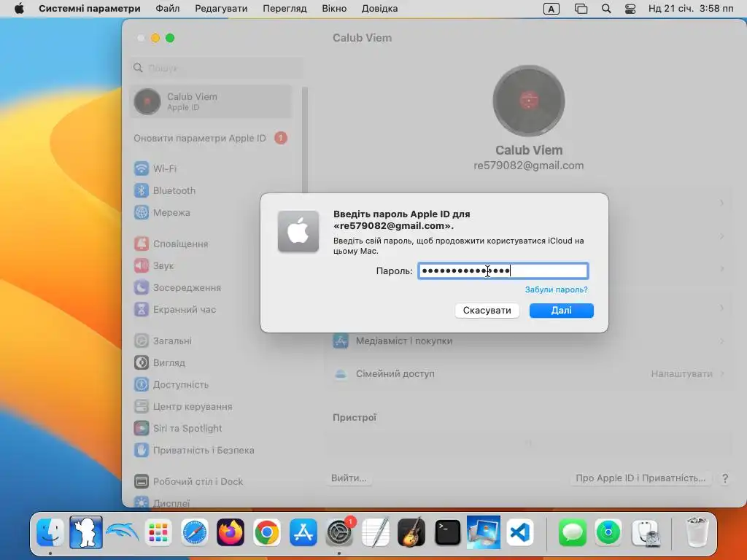Open Visual Studio Code from the Dock

point(519,532)
